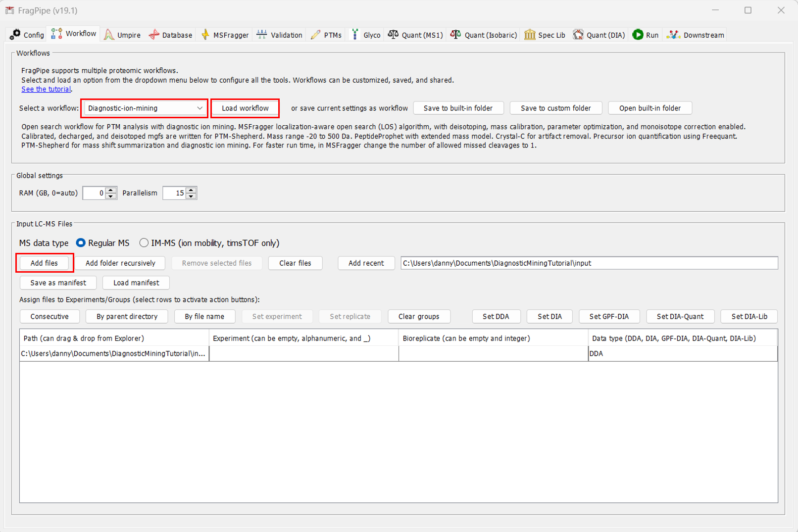The image size is (798, 532).
Task: Open the Select a workflow dropdown
Action: [145, 108]
